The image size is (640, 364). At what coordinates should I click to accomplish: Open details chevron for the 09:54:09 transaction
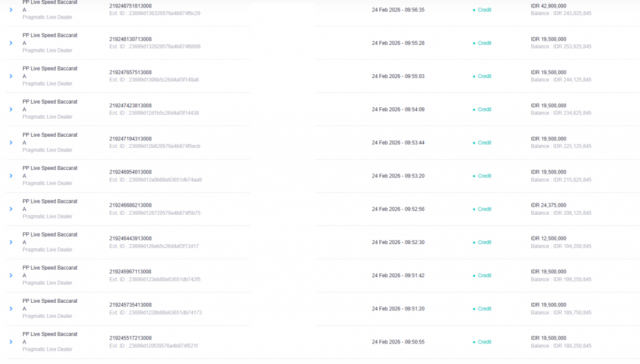(11, 109)
